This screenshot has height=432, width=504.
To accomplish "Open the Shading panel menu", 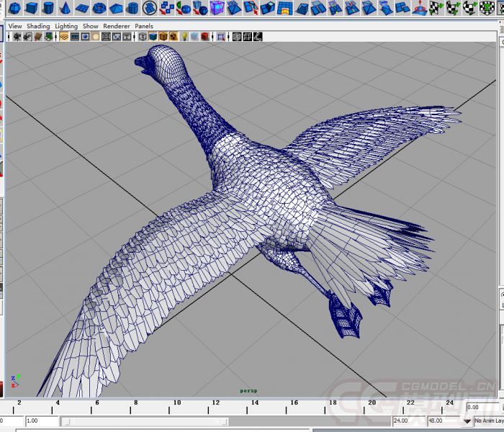I will tap(38, 26).
